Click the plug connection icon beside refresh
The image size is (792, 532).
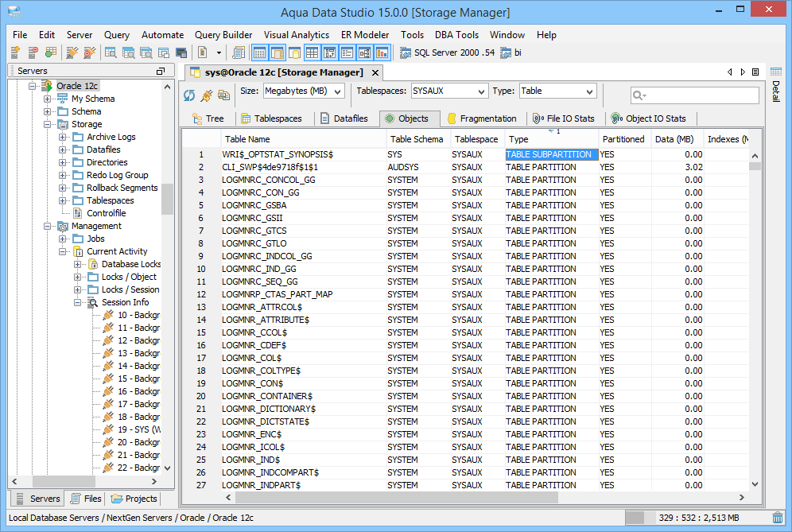[206, 95]
